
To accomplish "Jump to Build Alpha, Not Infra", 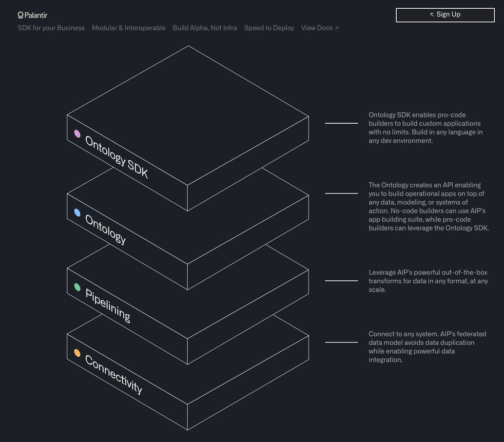I will (205, 28).
